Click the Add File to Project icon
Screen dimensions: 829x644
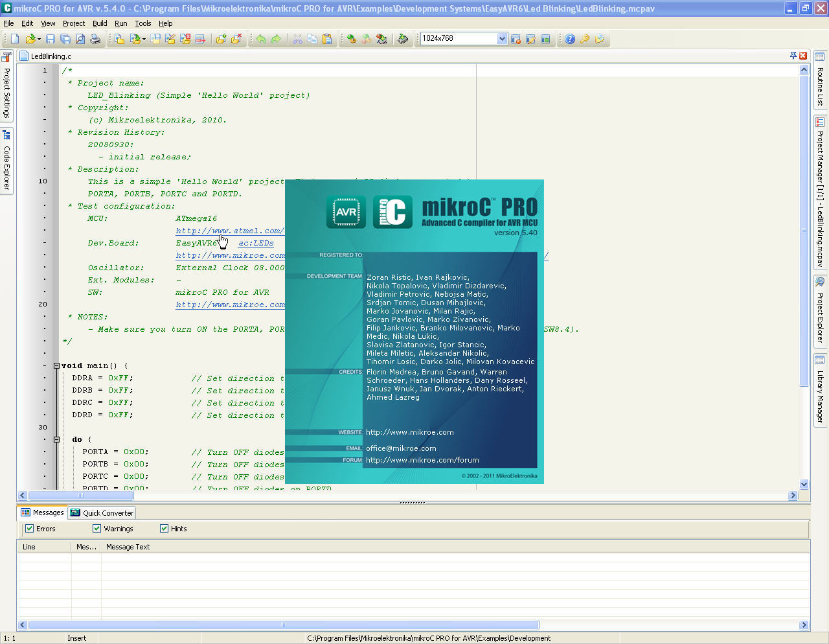click(x=221, y=39)
